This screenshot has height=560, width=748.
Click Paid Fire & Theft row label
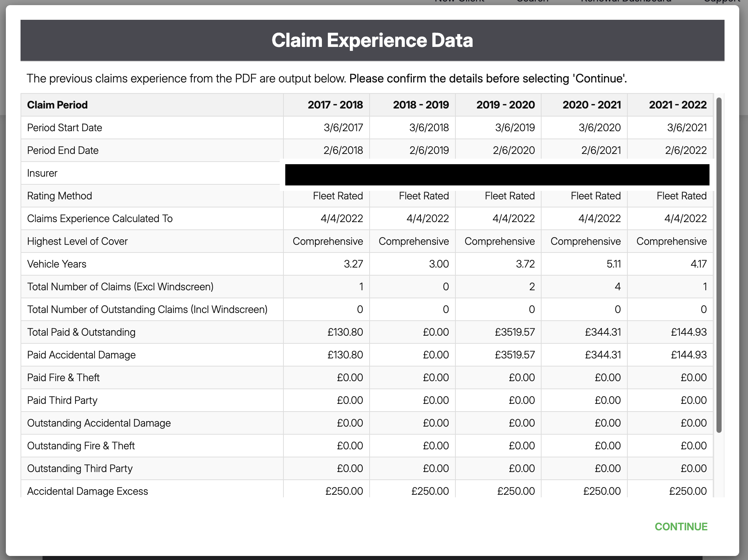point(63,377)
